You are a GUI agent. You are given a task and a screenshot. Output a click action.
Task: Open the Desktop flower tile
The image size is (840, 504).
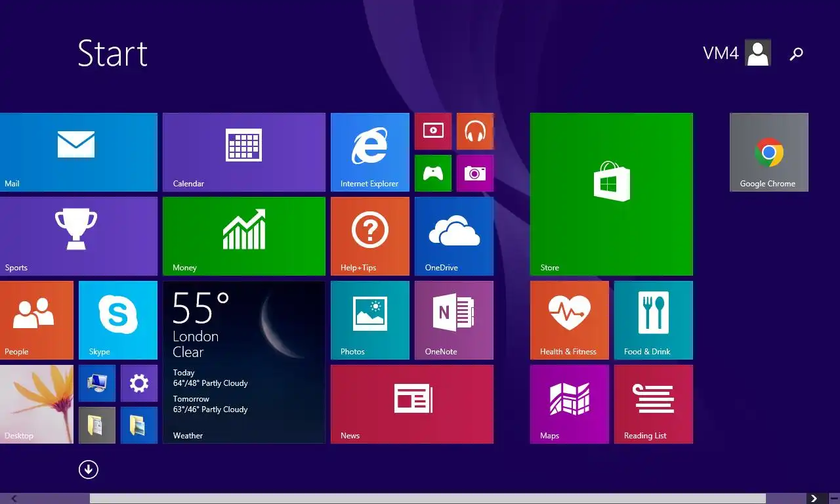pyautogui.click(x=37, y=404)
